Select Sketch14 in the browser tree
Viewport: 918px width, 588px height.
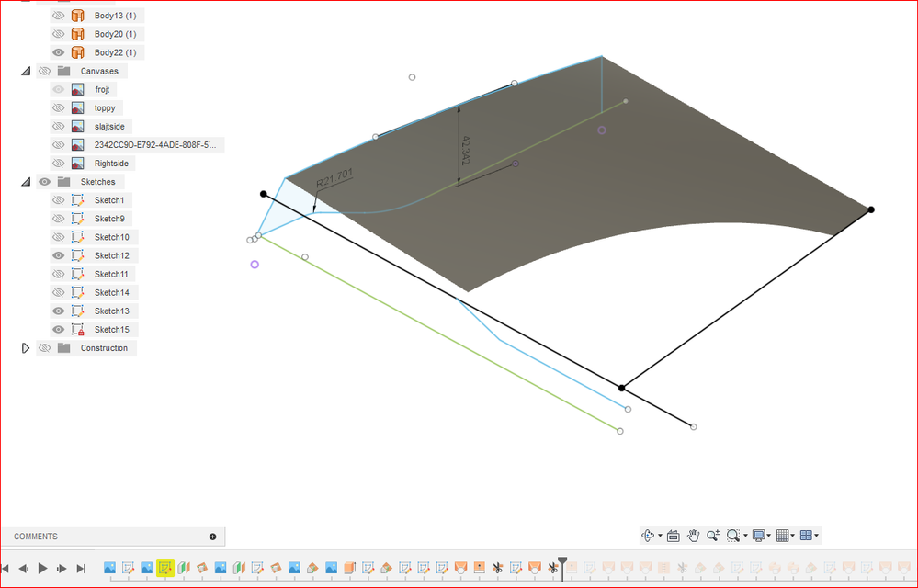[112, 292]
